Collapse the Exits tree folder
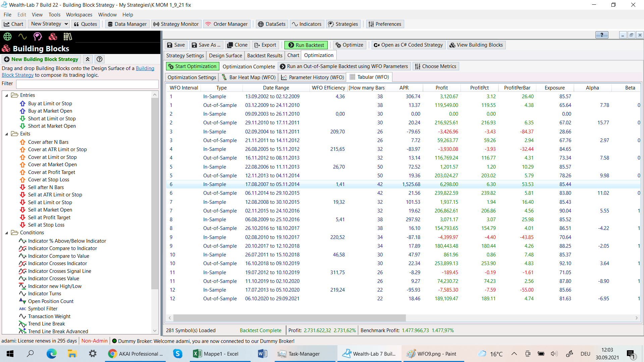 [6, 134]
